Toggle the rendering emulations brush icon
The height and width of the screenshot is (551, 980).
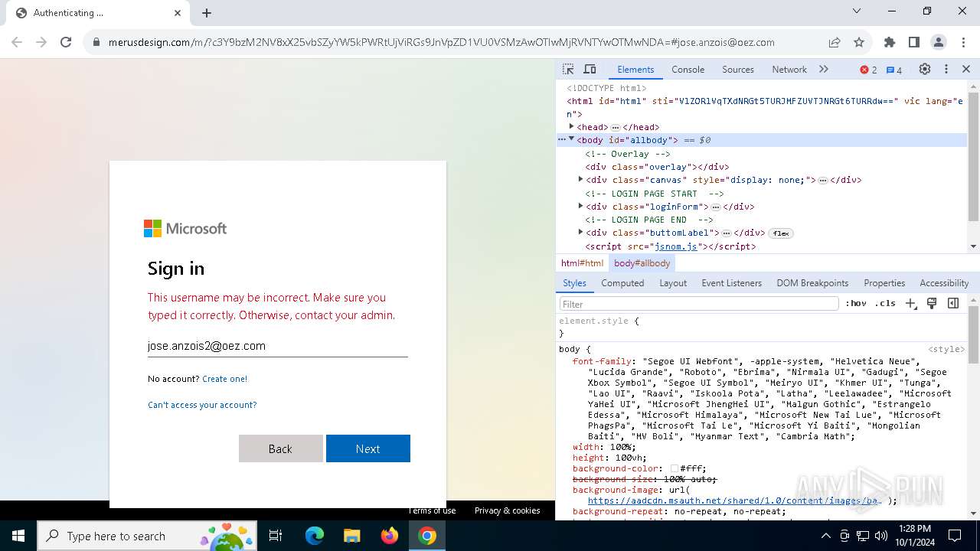[x=932, y=303]
